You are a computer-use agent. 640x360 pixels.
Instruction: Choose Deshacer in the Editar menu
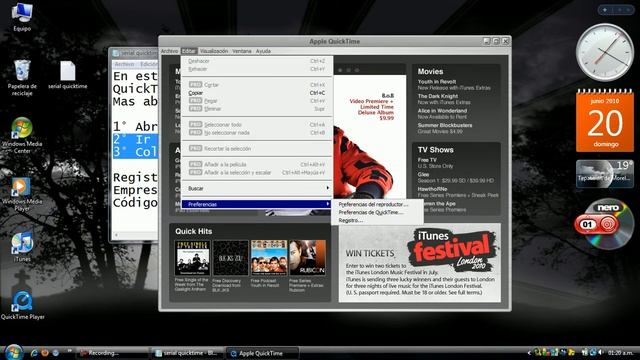(257, 61)
